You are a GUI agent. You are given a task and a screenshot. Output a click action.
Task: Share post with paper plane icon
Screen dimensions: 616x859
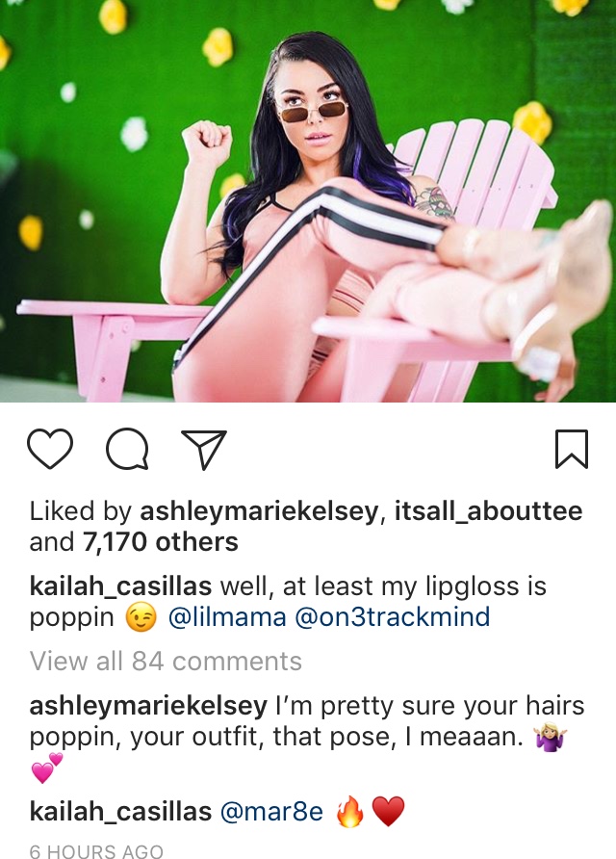pos(204,449)
